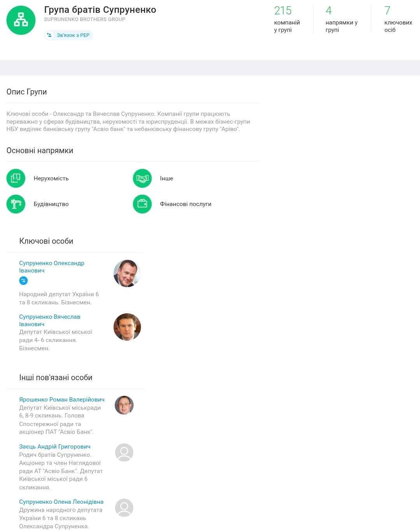Open Заєць Андрій Григорович profile link

[54, 447]
